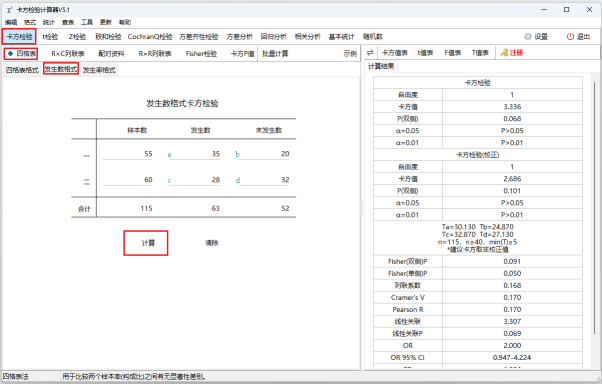The height and width of the screenshot is (384, 602).
Task: Click field b with value 20
Action: click(x=264, y=154)
